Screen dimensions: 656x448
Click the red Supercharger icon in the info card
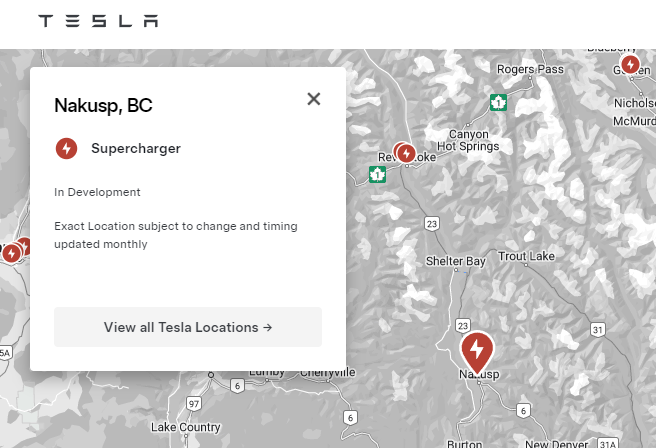[67, 149]
